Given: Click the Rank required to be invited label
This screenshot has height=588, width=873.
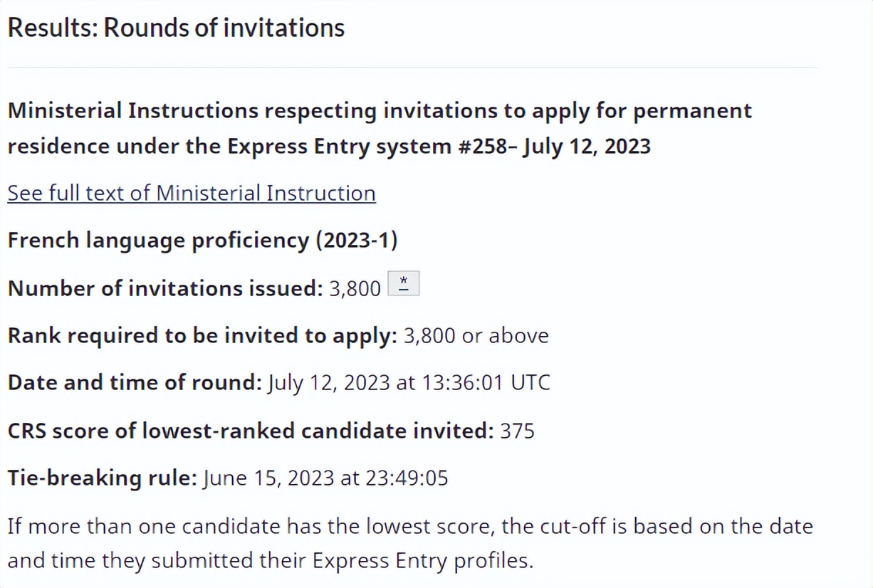Looking at the screenshot, I should pyautogui.click(x=202, y=336).
